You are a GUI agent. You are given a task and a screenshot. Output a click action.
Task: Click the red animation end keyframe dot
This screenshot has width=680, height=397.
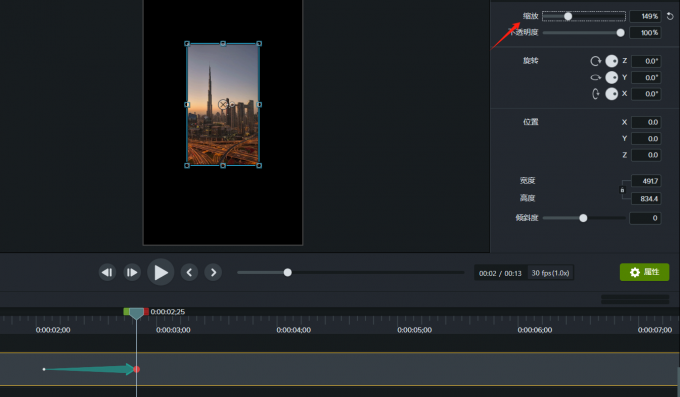click(x=137, y=369)
